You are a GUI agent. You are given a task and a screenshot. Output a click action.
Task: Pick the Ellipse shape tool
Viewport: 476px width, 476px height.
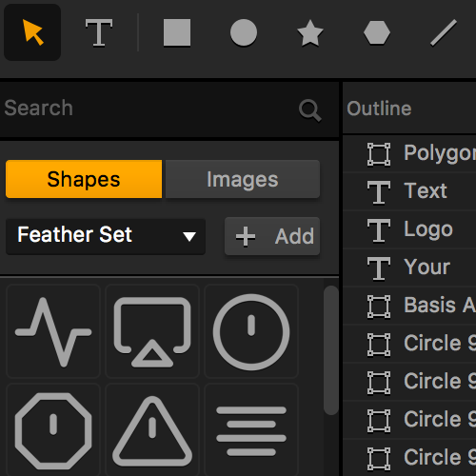tap(244, 32)
